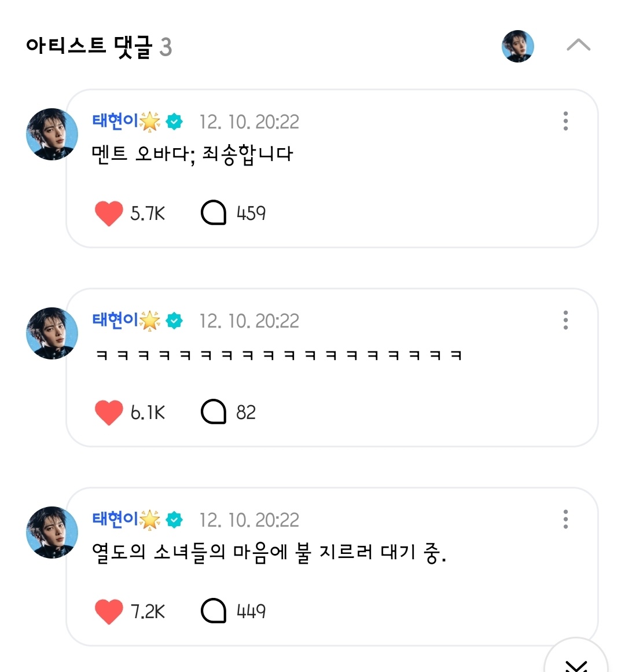
Task: Open more options for '열도의 소녀들' comment
Action: (565, 519)
